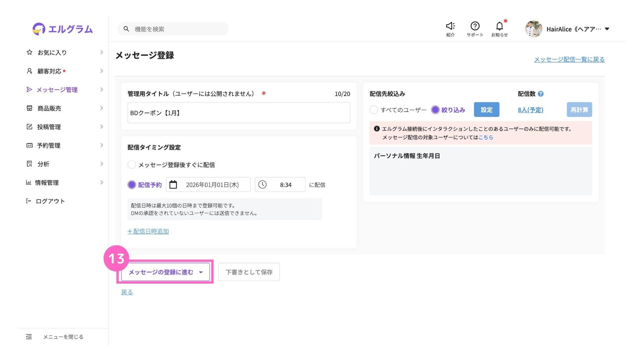Image resolution: width=644 pixels, height=362 pixels.
Task: Click the megaphone 紹介 icon
Action: (x=450, y=26)
